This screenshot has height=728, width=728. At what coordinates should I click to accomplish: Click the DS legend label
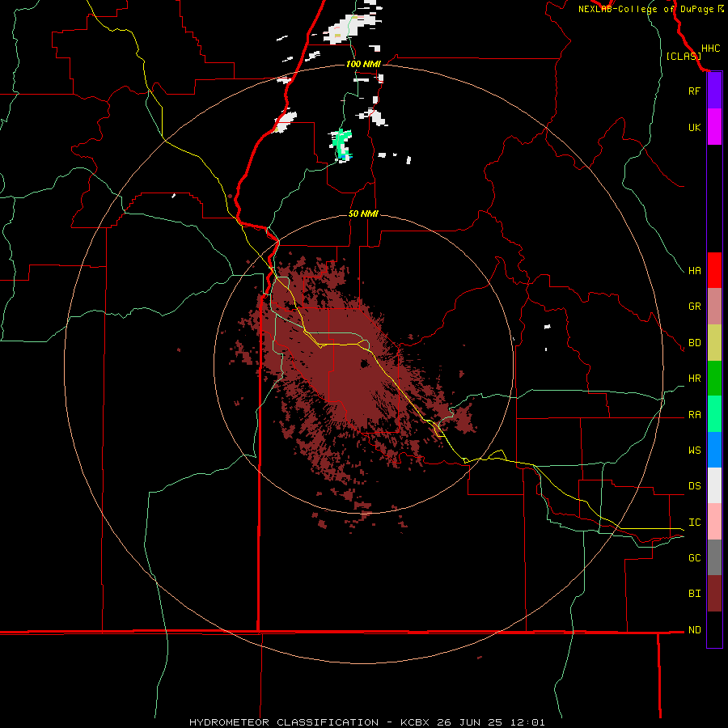694,486
